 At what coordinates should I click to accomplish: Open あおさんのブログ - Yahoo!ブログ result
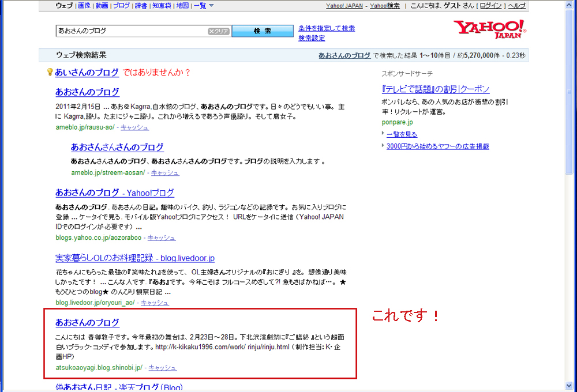(x=115, y=193)
